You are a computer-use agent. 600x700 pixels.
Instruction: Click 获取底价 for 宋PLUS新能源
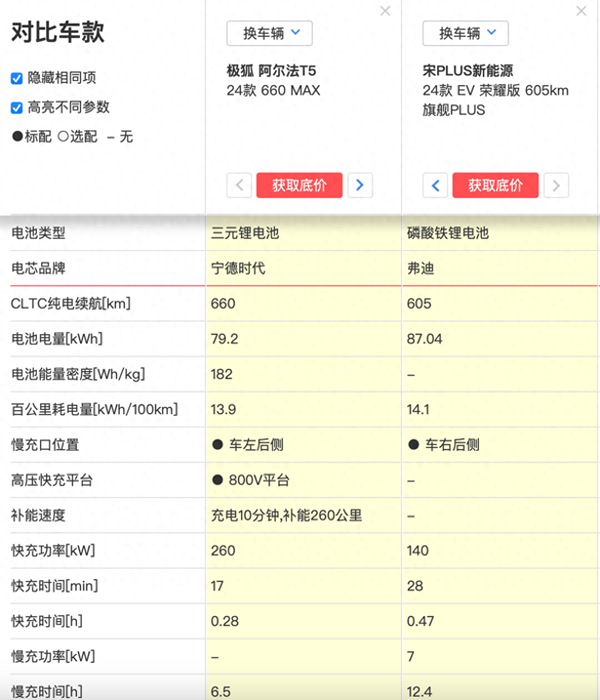click(495, 185)
